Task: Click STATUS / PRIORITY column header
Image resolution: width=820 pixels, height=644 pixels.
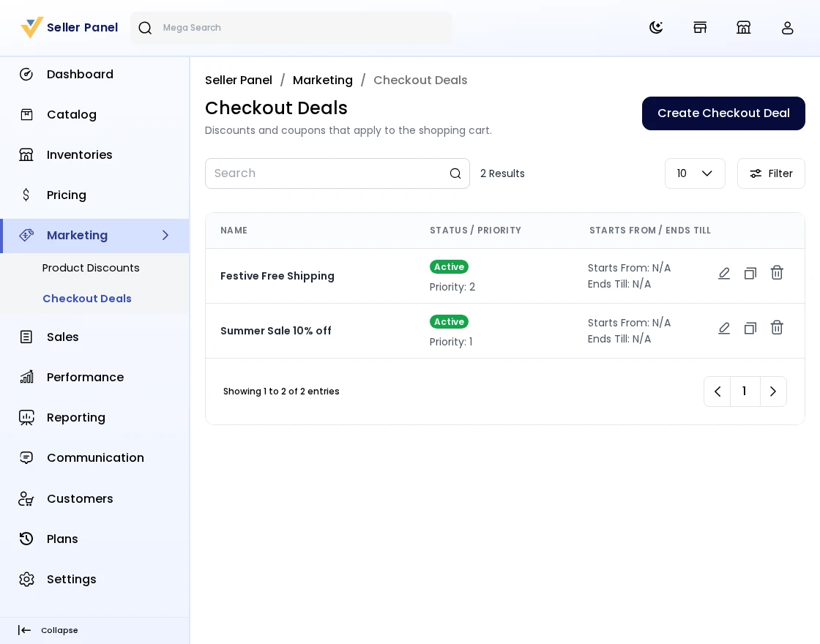Action: (x=475, y=231)
